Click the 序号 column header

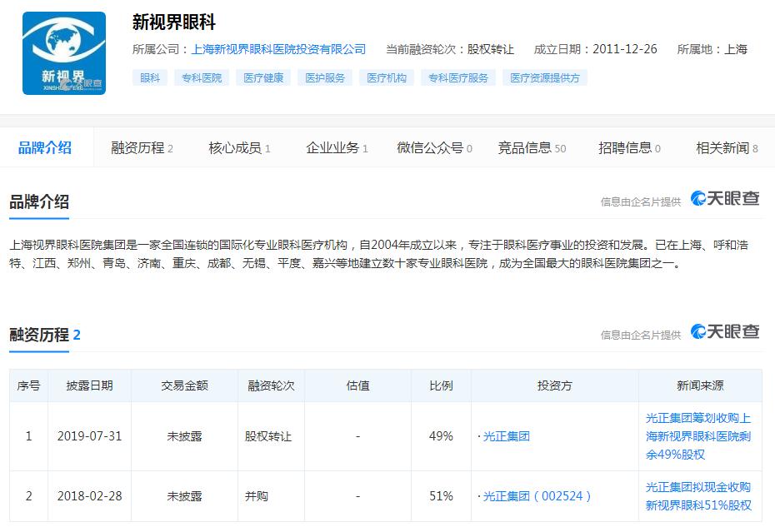pyautogui.click(x=28, y=385)
